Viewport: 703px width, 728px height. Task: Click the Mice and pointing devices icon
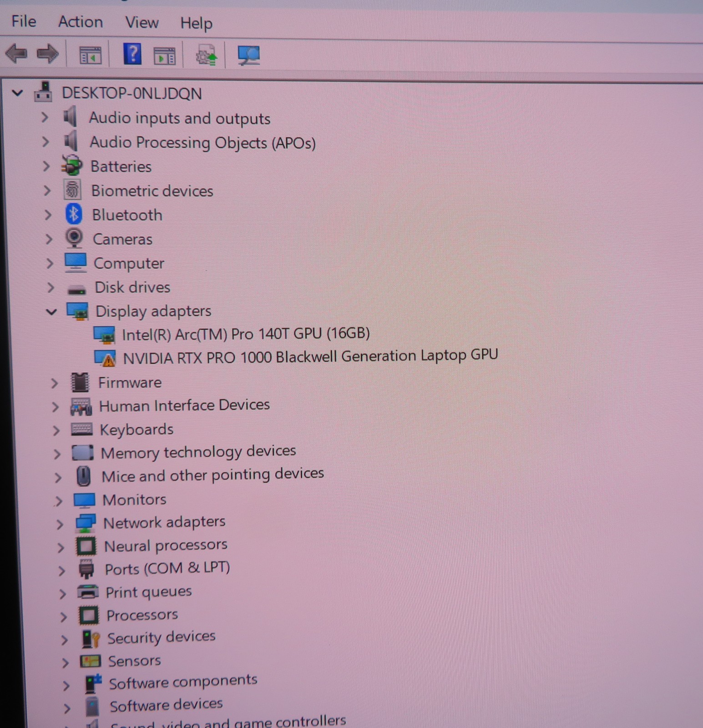[83, 476]
